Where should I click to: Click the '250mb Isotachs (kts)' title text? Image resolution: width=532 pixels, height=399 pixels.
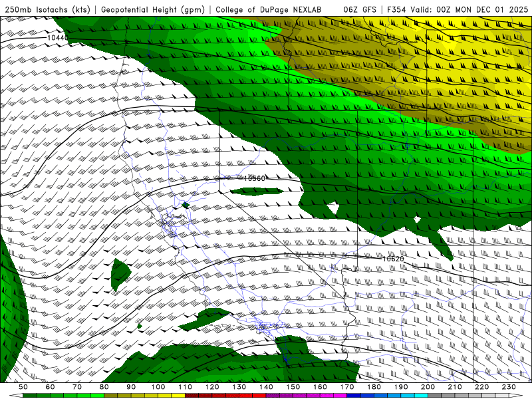click(47, 10)
